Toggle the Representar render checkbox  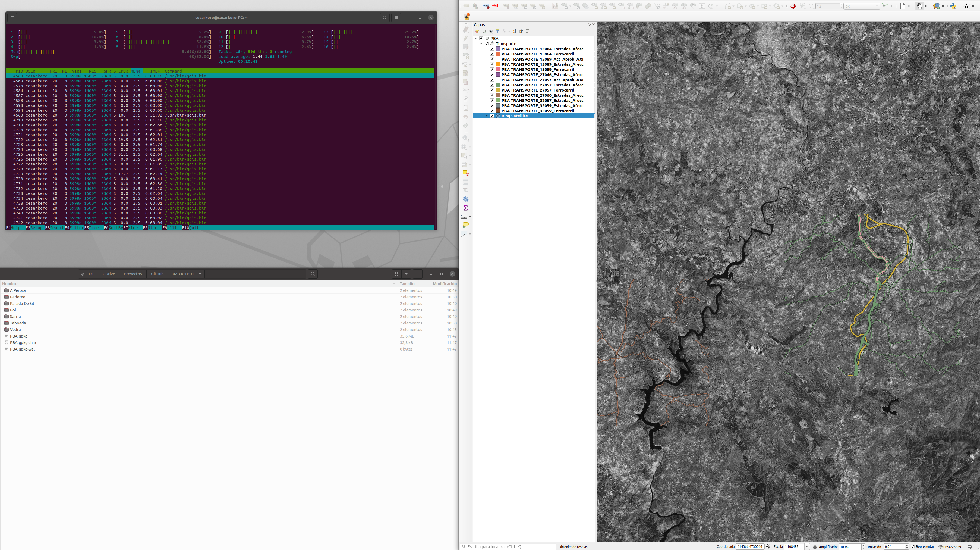coord(913,546)
